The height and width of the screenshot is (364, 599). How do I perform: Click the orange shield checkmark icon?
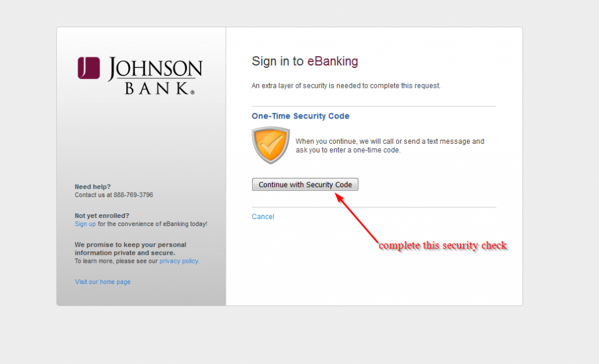pos(271,145)
